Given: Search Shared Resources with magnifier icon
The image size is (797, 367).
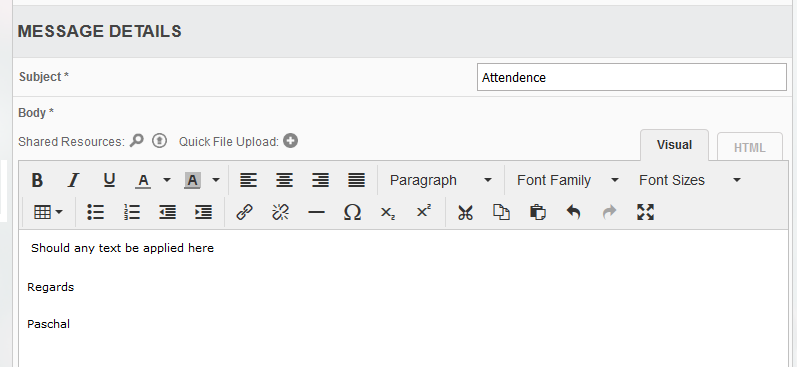Looking at the screenshot, I should tap(137, 141).
